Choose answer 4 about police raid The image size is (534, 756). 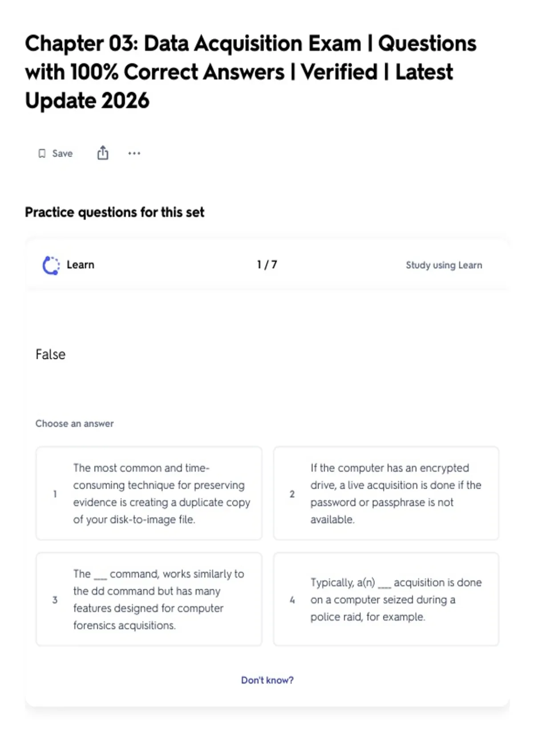tap(386, 599)
